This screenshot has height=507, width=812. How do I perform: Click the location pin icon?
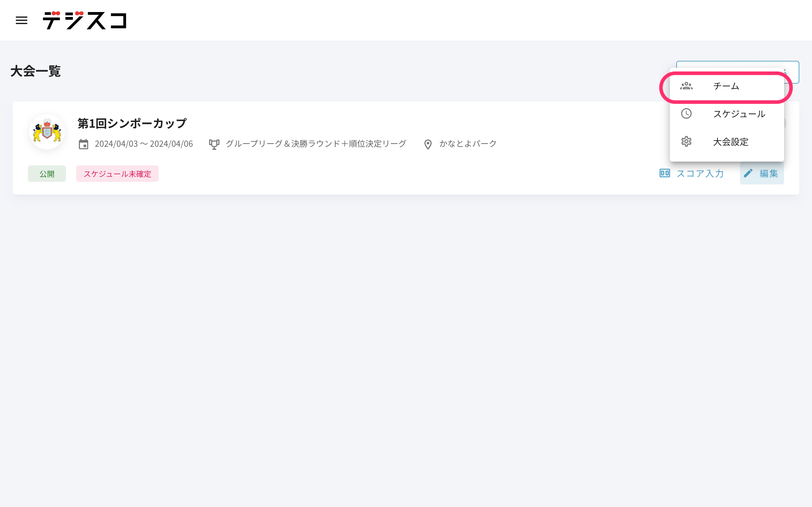(x=428, y=144)
